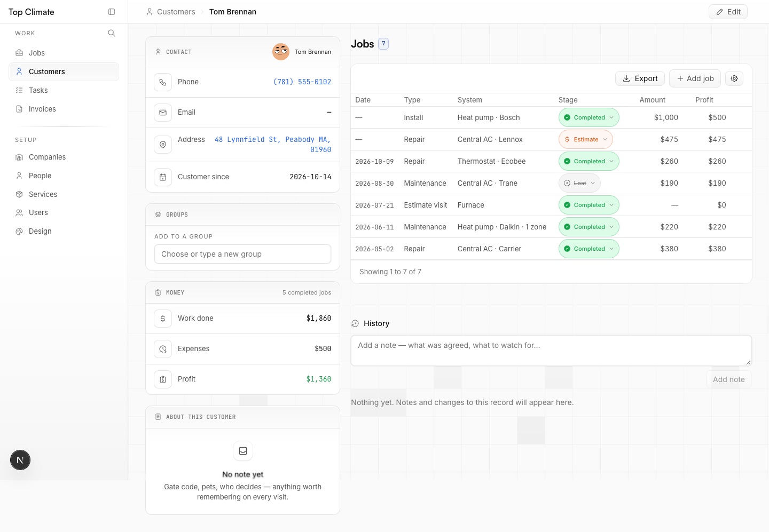This screenshot has width=769, height=532.
Task: Click the round N badge icon
Action: [x=20, y=460]
